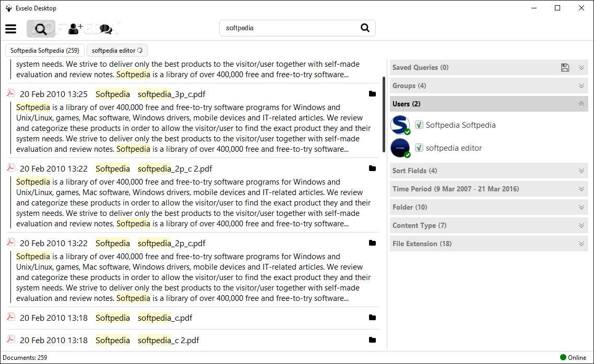The width and height of the screenshot is (594, 364).
Task: Click the softpedia editor user name
Action: (454, 148)
